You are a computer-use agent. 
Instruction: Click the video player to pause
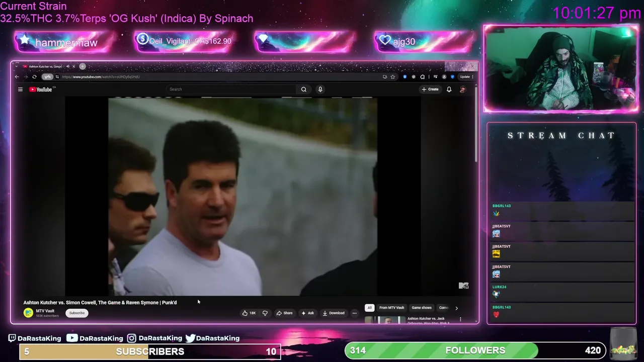(243, 197)
